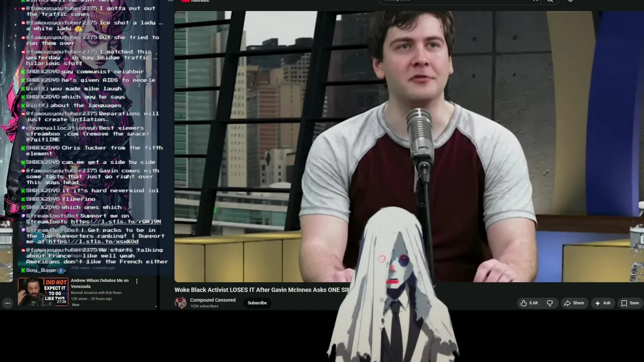Click chat message 'Reparations will just create inflation'
The height and width of the screenshot is (362, 644).
tap(93, 117)
